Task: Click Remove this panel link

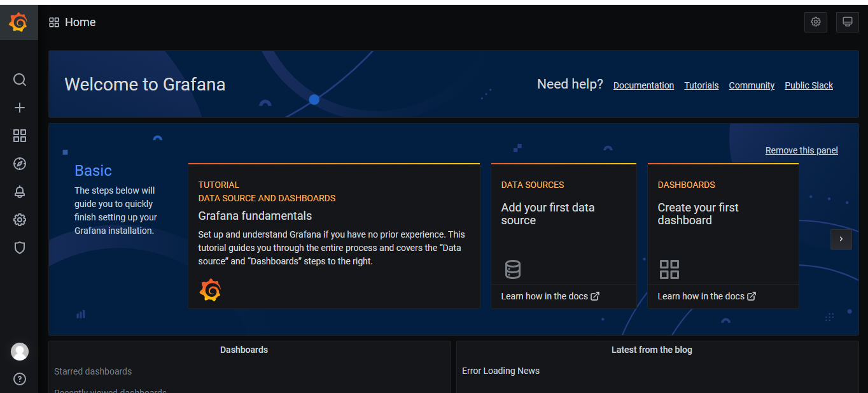Action: point(802,150)
